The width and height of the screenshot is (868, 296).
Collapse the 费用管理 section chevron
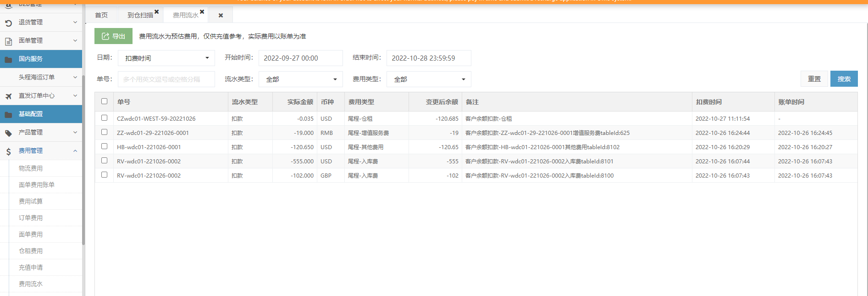[75, 151]
